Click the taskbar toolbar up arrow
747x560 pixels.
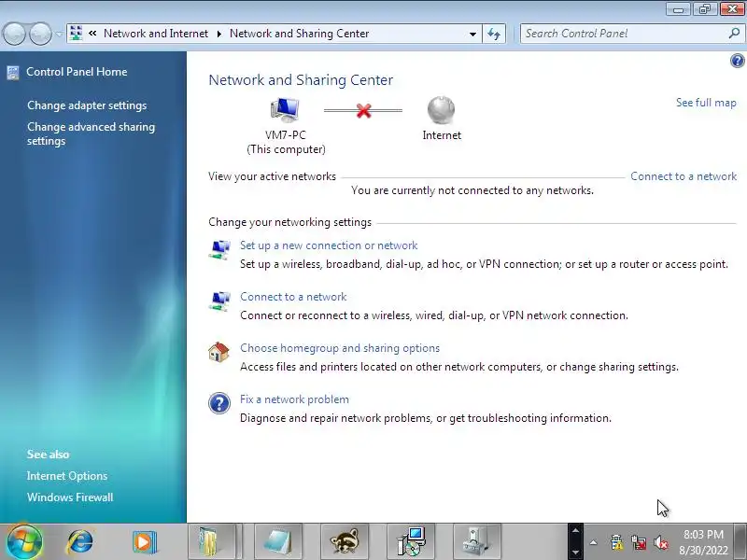[x=575, y=530]
